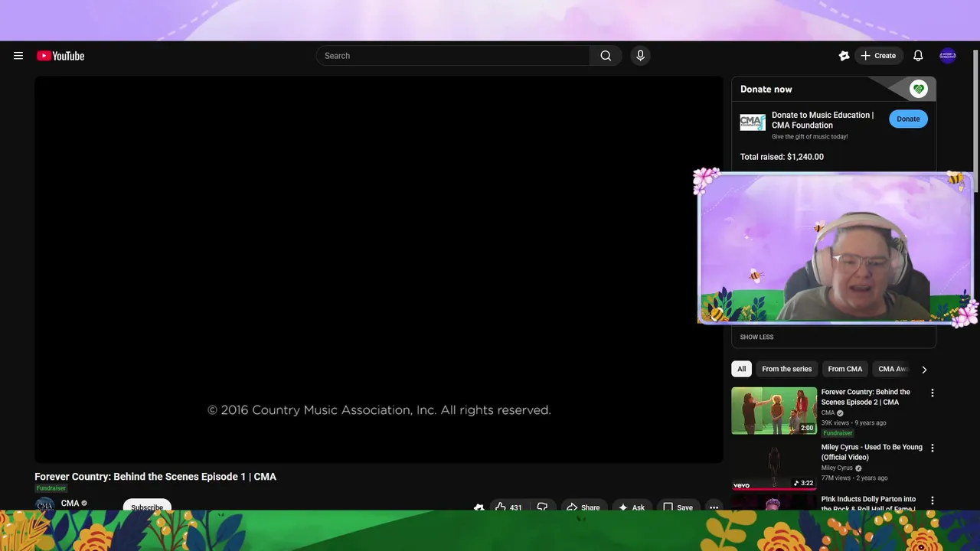This screenshot has width=980, height=551.
Task: Select the From the series chip
Action: [x=786, y=369]
